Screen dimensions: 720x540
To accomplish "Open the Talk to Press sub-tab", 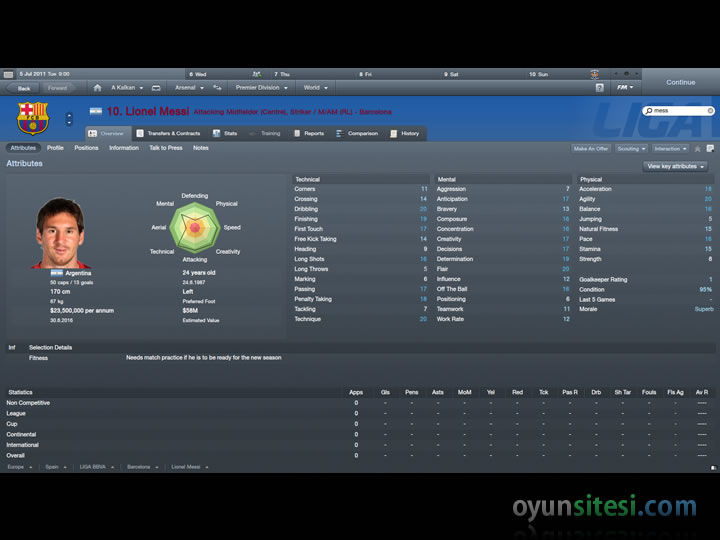I will (x=166, y=148).
